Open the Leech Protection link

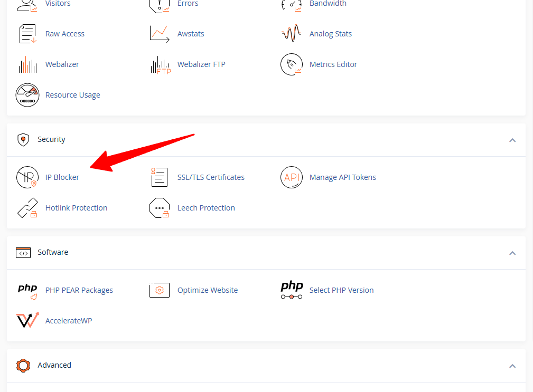[206, 208]
